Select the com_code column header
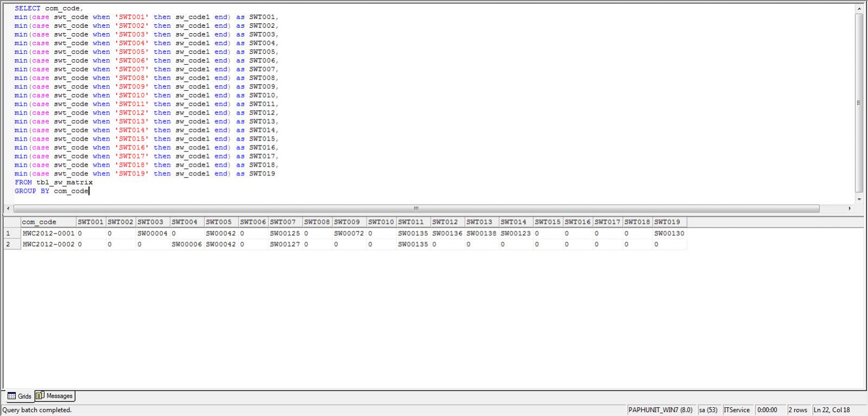Viewport: 868px width, 416px height. click(x=48, y=222)
